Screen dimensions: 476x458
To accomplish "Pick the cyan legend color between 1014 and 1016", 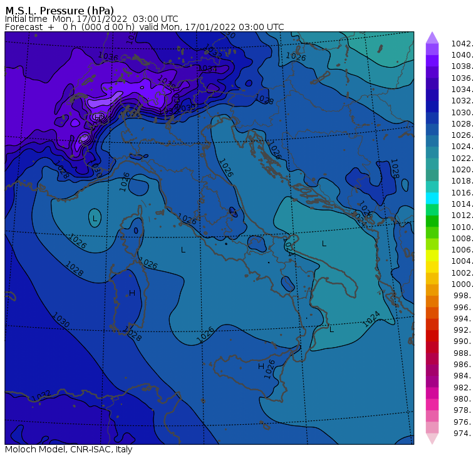I will point(432,199).
